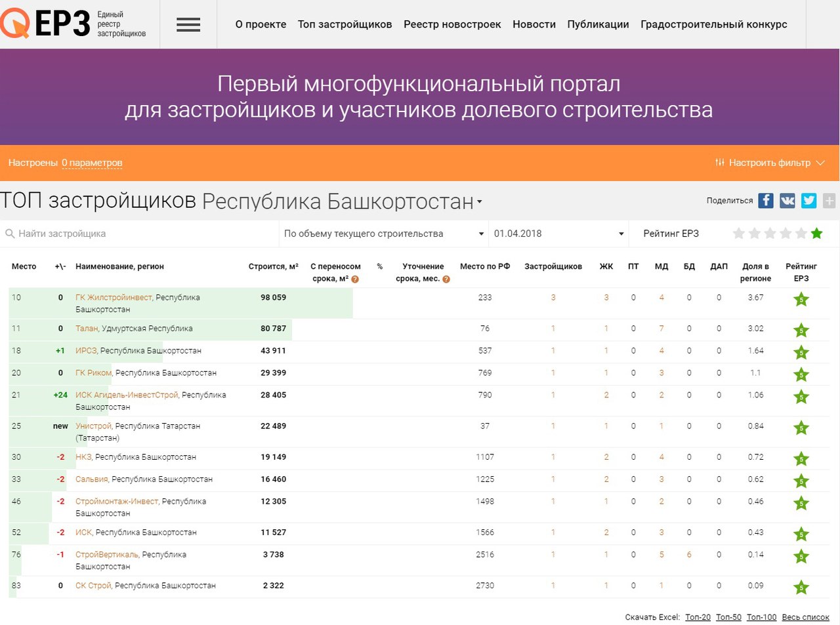
Task: Click '0 параметров' link
Action: [x=92, y=163]
